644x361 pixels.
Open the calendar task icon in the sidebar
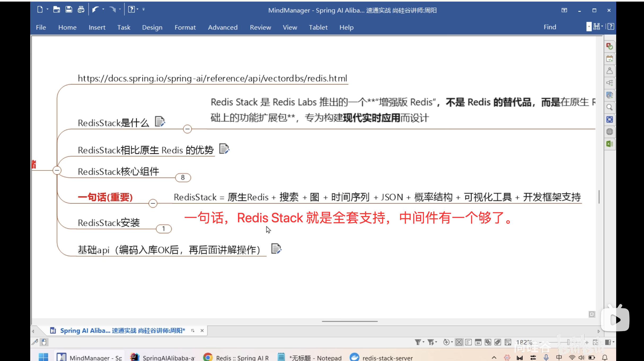(x=610, y=58)
